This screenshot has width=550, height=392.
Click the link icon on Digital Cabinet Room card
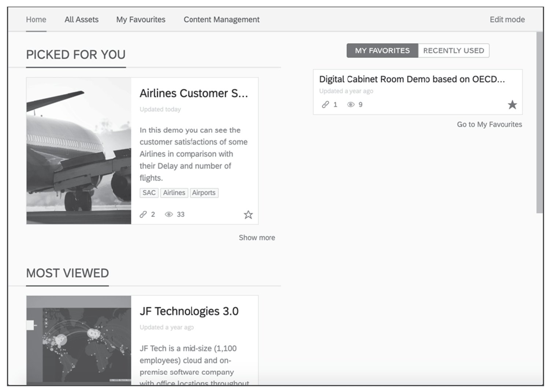coord(325,105)
